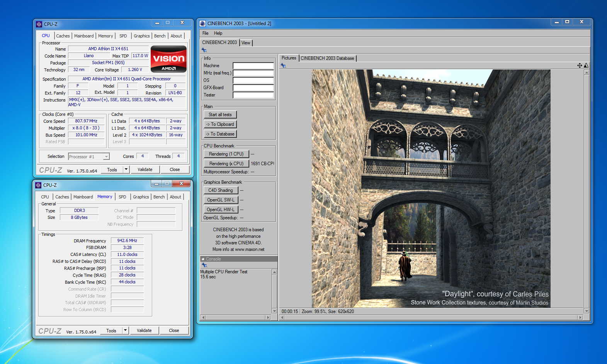Screen dimensions: 607x364
Task: Click the Console horizontal scroll-right arrow
Action: pos(268,318)
